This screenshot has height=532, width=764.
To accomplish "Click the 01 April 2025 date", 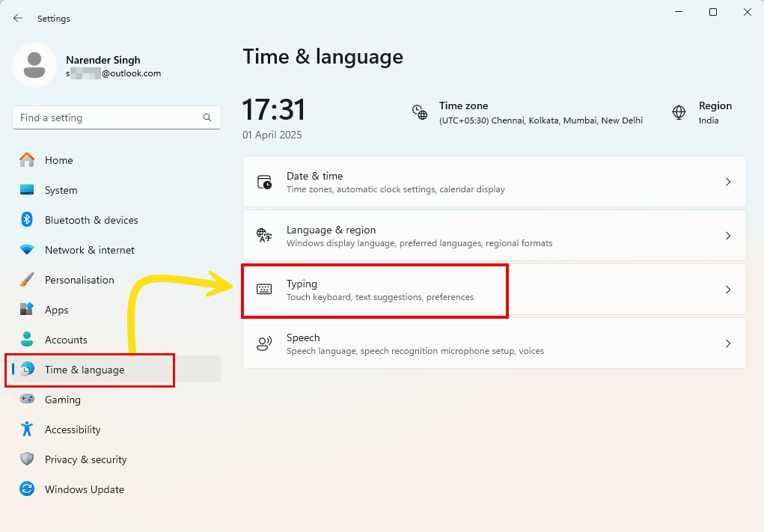I will [x=272, y=135].
